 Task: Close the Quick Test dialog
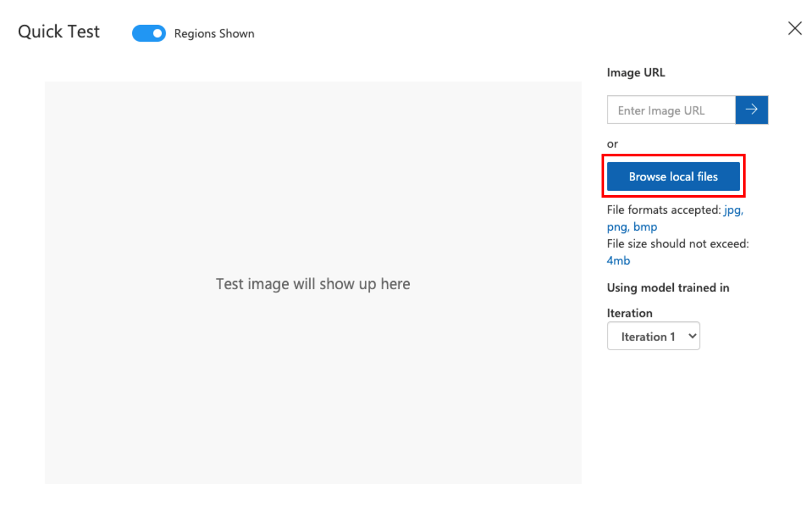(x=795, y=28)
